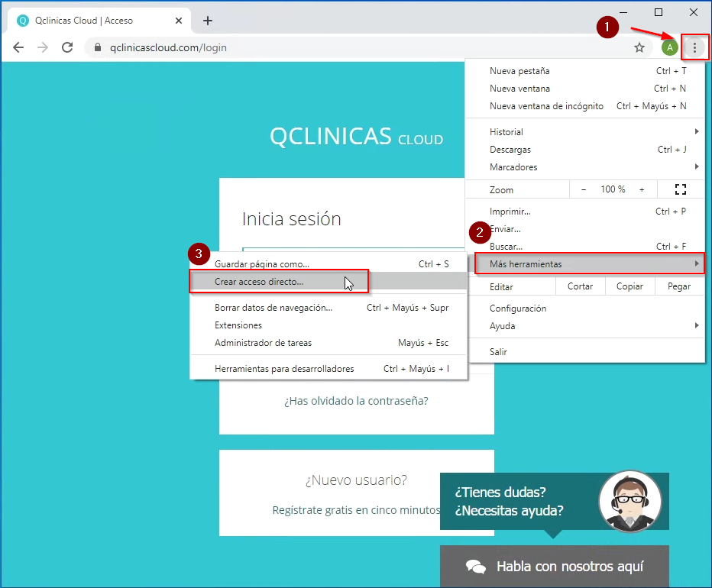Click the support agent avatar
The image size is (712, 588).
tap(629, 502)
